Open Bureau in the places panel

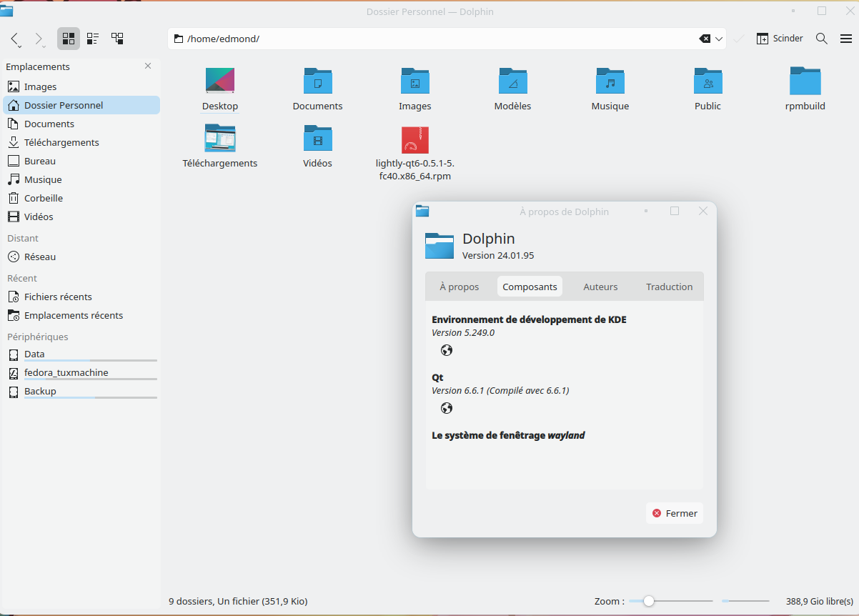coord(81,161)
